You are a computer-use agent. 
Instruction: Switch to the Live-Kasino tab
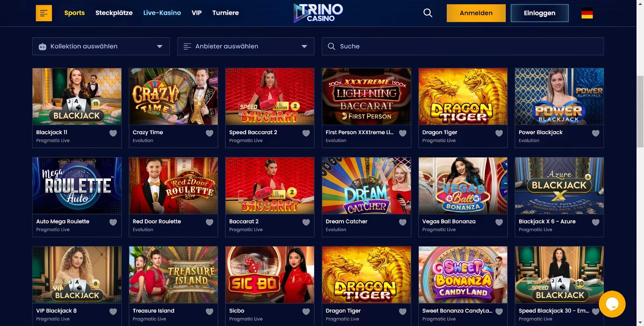pos(162,13)
